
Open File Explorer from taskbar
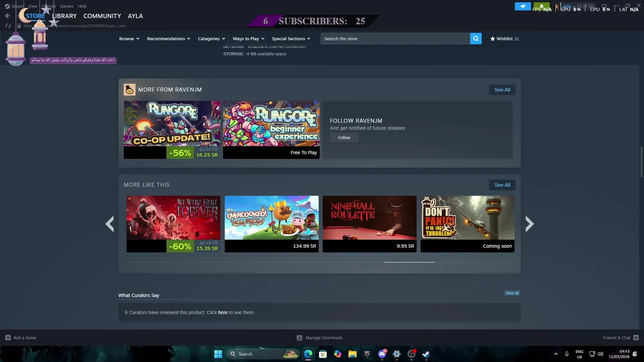tap(352, 354)
